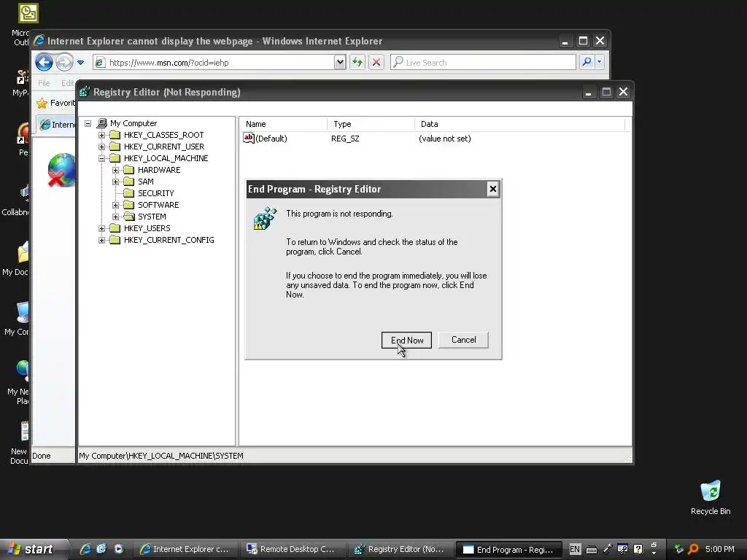Screen dimensions: 747x560
Task: Click the HKEY_USERS folder icon
Action: pos(115,228)
